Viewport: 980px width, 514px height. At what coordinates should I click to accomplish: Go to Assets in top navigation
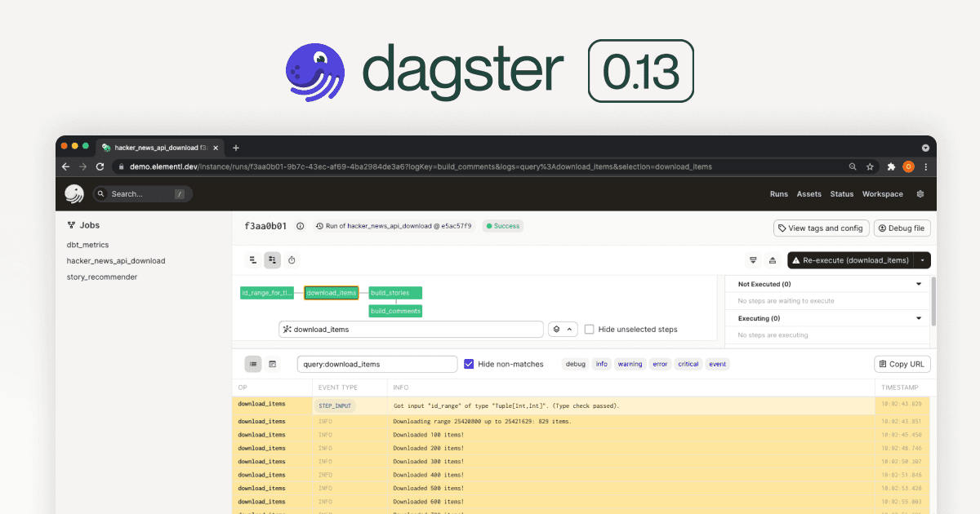(808, 194)
